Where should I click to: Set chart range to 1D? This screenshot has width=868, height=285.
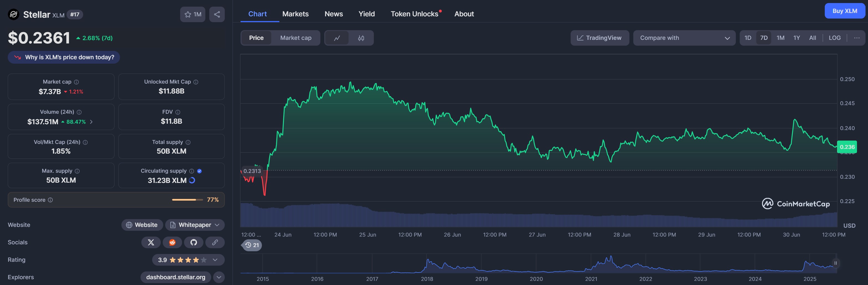point(748,38)
